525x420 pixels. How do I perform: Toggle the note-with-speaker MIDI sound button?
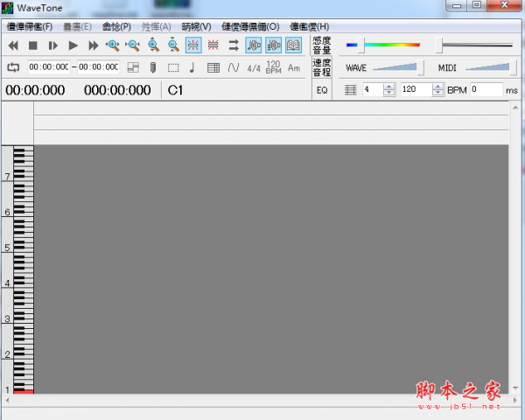[254, 45]
